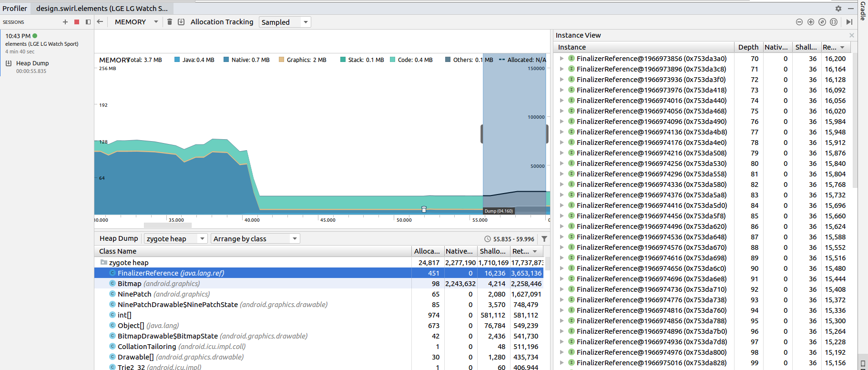Switch to the Profiler tab
The height and width of the screenshot is (370, 868).
15,8
